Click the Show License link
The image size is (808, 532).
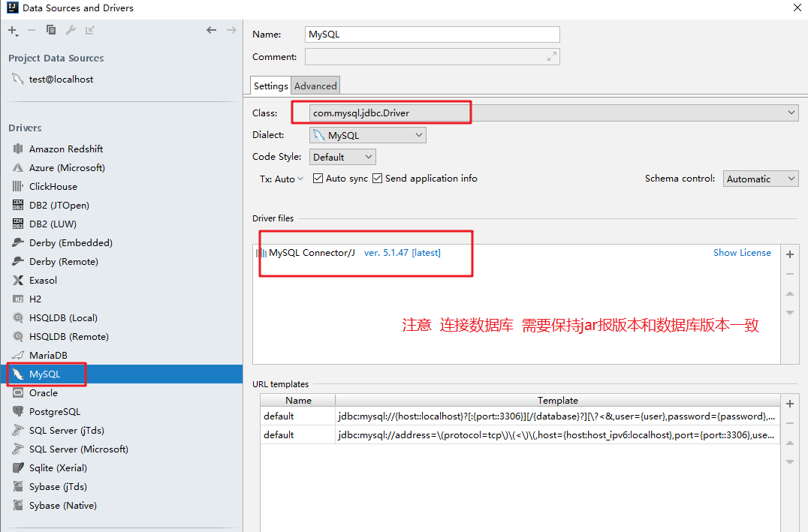coord(742,253)
